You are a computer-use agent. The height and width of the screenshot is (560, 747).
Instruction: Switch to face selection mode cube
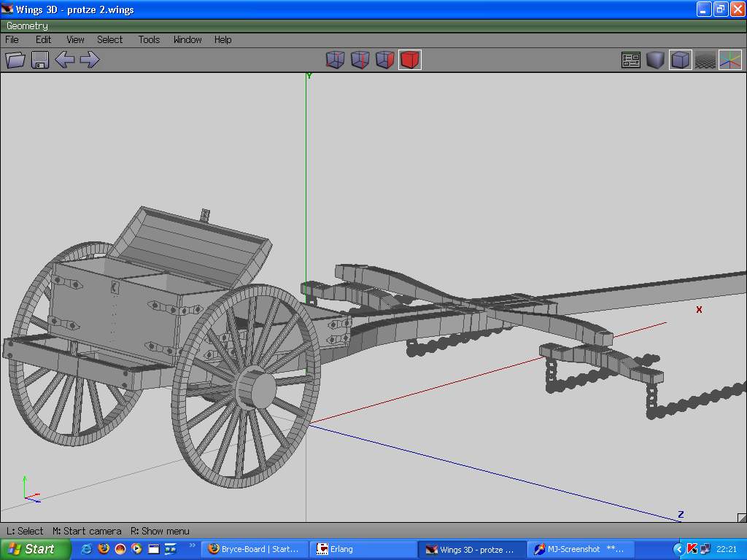[x=385, y=60]
